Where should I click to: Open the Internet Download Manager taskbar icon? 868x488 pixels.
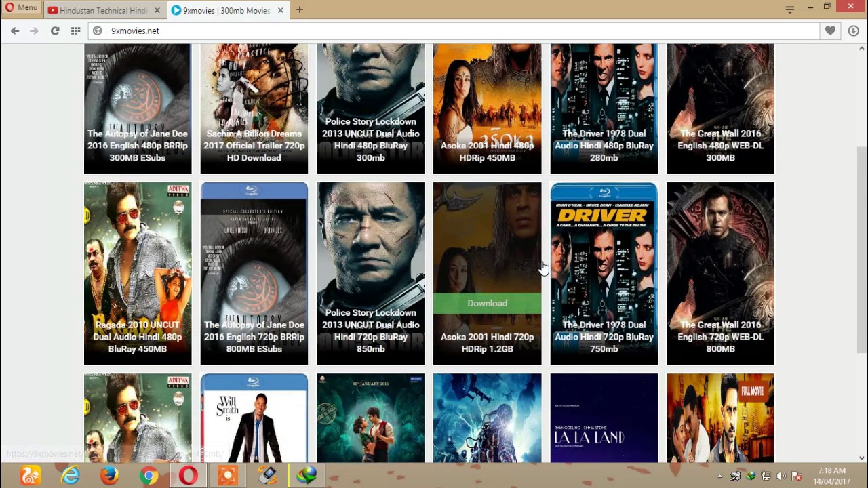(x=307, y=476)
